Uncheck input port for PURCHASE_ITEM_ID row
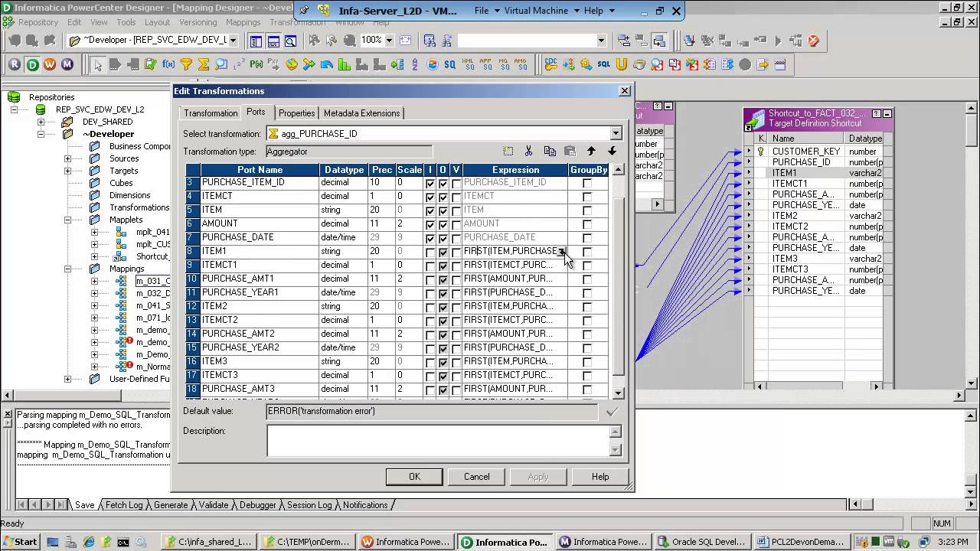This screenshot has width=980, height=551. click(430, 184)
